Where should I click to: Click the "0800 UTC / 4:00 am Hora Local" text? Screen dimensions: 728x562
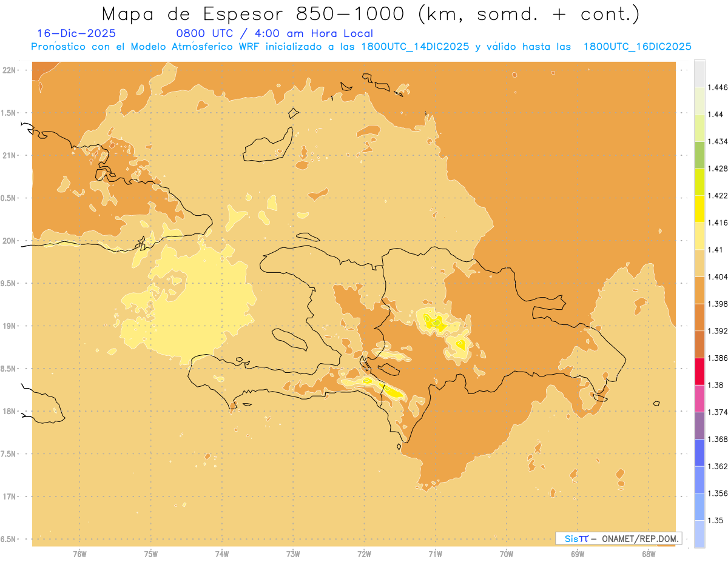click(x=275, y=33)
